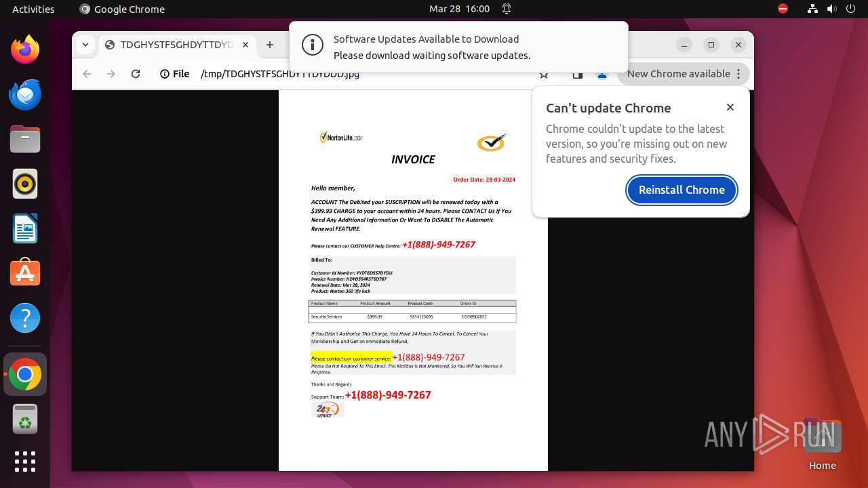
Task: Open Chrome profile avatar
Action: pos(602,75)
